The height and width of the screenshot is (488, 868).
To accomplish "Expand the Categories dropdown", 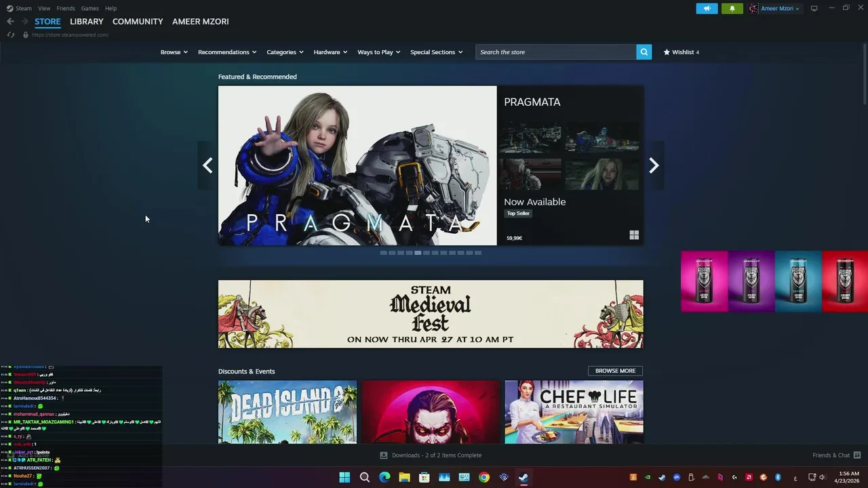I will [x=285, y=52].
